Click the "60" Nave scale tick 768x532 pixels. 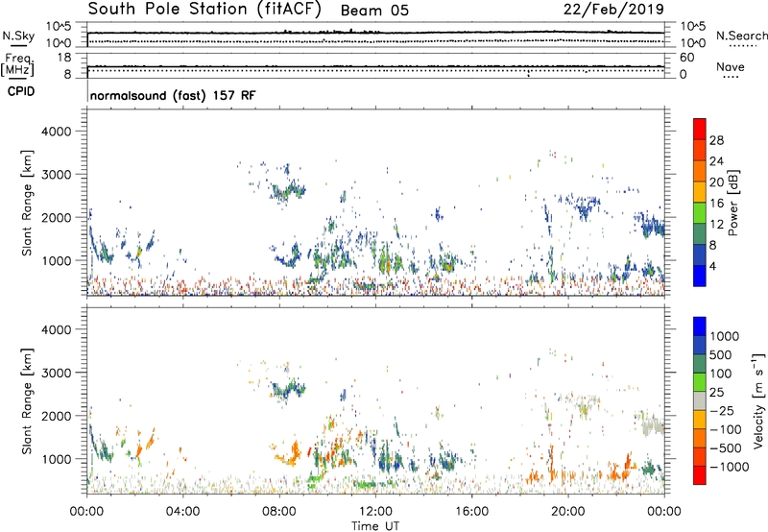coord(686,58)
